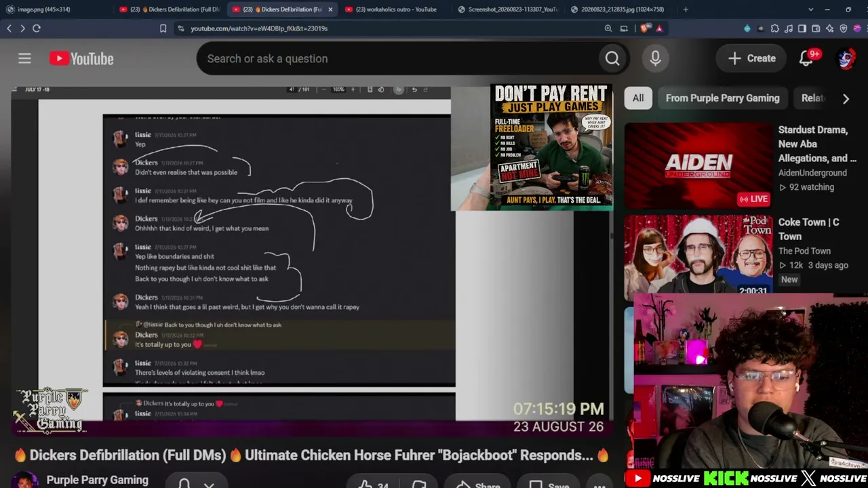Open Stardust Drama video title
The height and width of the screenshot is (488, 868).
click(x=817, y=144)
